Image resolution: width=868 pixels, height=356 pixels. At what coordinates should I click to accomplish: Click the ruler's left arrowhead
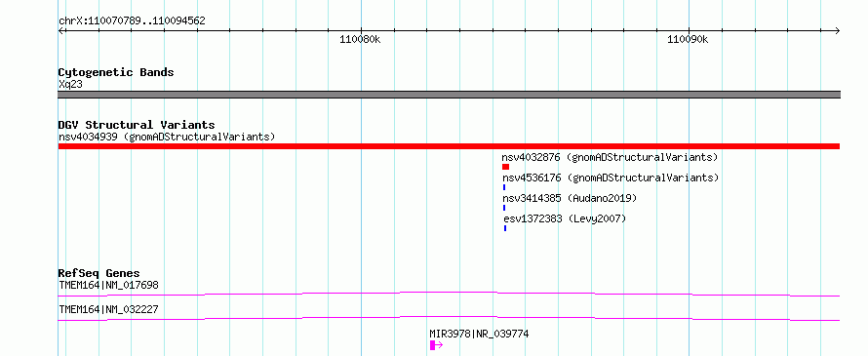pyautogui.click(x=60, y=31)
